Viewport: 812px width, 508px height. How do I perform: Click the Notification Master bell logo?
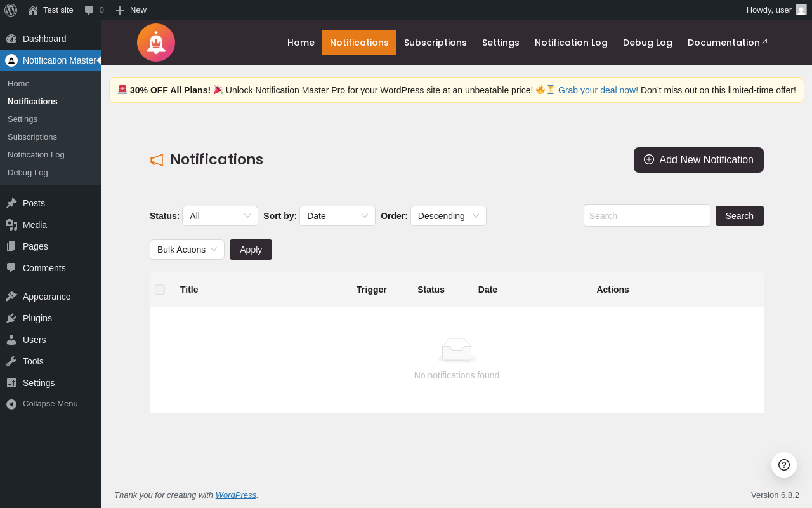[x=156, y=43]
